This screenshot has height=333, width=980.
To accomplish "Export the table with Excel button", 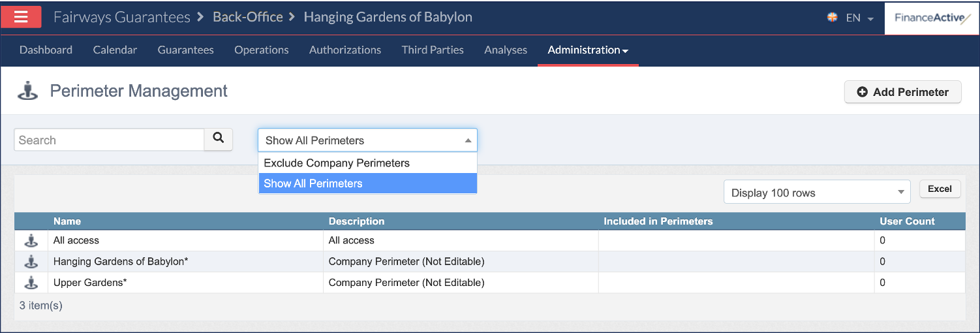I will coord(940,189).
